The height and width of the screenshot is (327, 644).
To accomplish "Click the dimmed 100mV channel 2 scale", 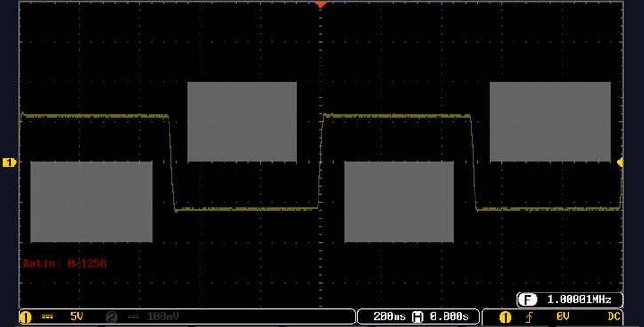I will (163, 316).
